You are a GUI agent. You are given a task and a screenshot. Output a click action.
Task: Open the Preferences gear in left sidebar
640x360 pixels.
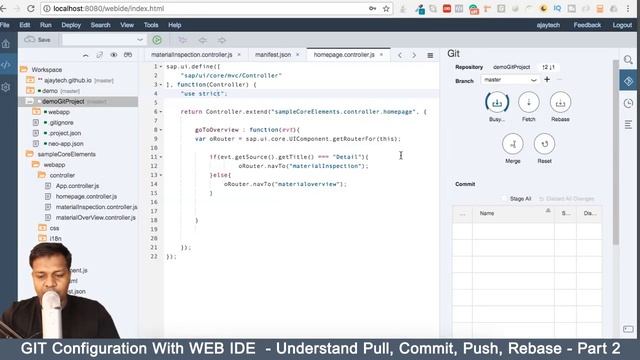[x=6, y=87]
